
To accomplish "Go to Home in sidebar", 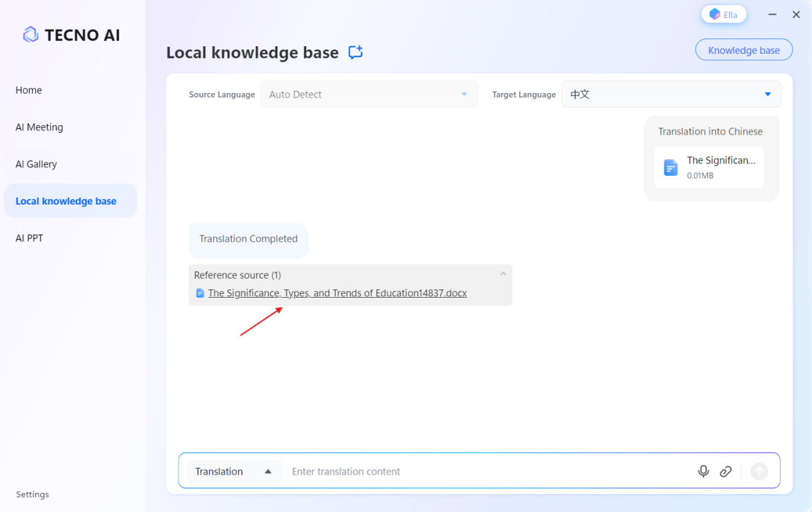I will [29, 90].
